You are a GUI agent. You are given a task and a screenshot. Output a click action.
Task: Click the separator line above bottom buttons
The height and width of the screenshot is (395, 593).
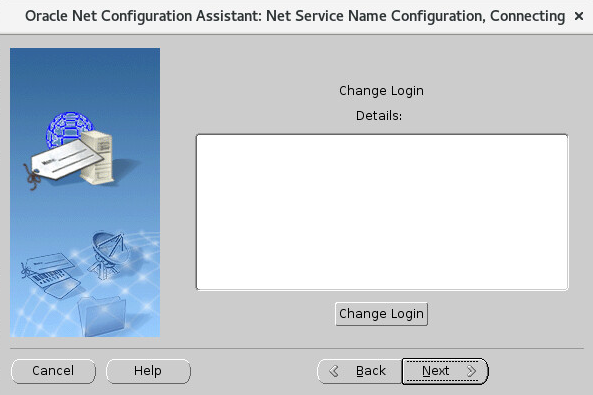coord(297,348)
